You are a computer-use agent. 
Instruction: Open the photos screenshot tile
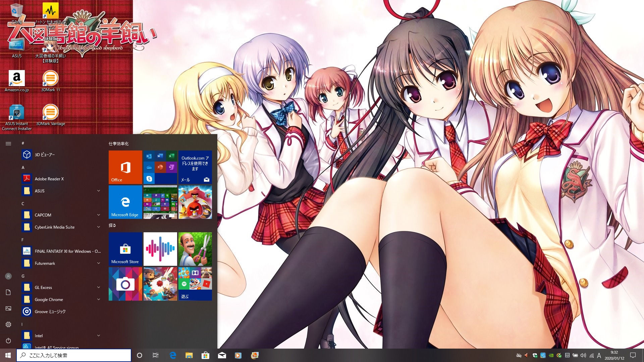coord(160,202)
